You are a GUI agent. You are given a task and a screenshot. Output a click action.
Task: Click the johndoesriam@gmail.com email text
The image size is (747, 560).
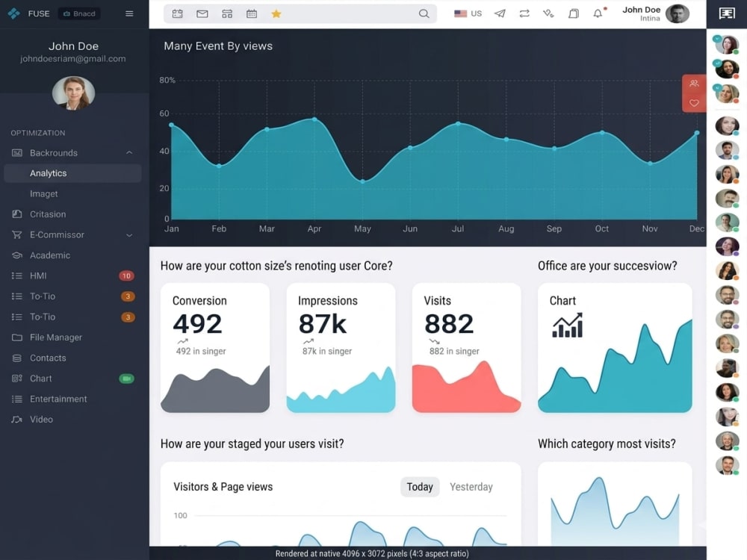tap(73, 58)
